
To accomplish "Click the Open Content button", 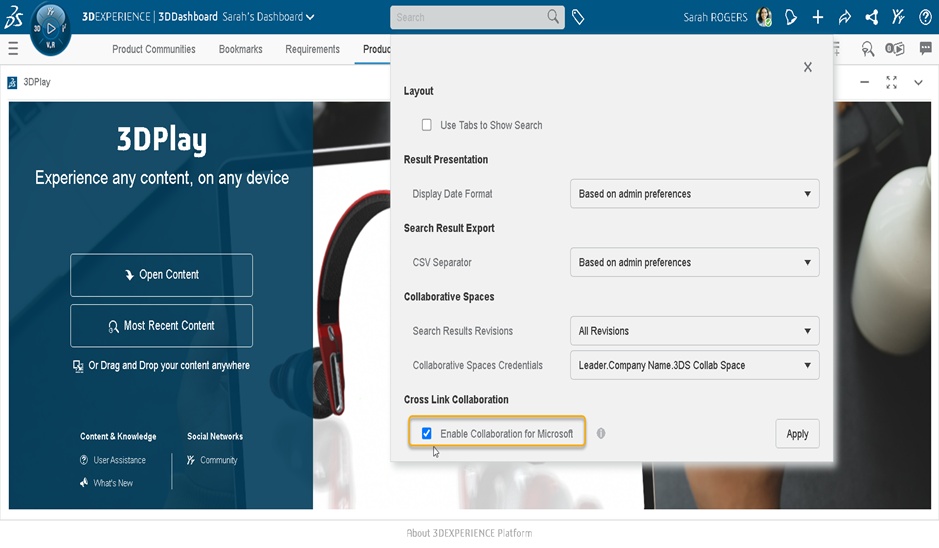I will (161, 275).
